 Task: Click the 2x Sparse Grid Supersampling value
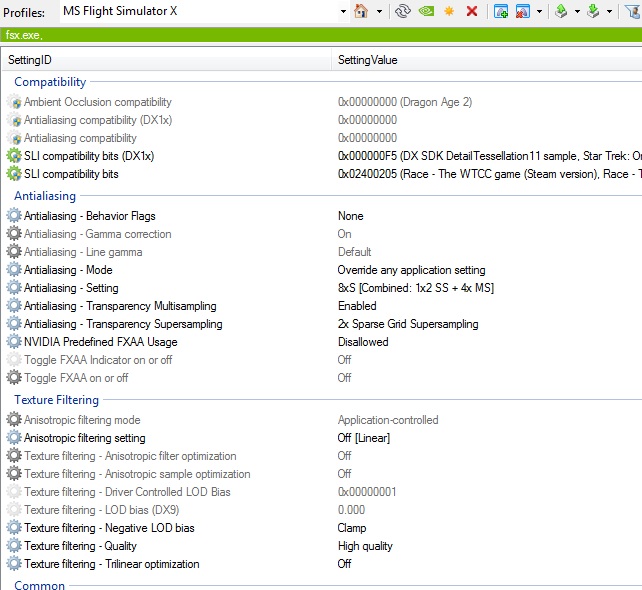[408, 324]
